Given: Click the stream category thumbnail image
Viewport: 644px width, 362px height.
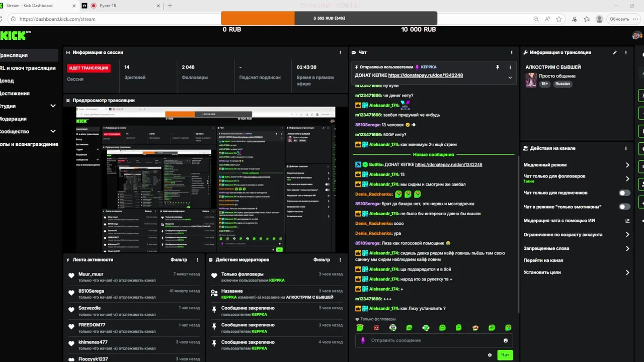Looking at the screenshot, I should [x=531, y=80].
